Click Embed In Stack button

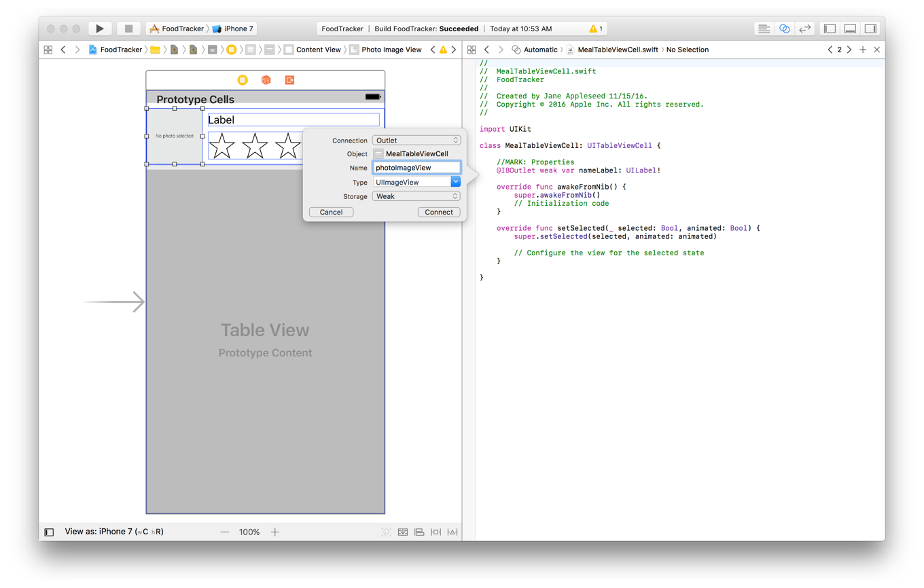click(403, 532)
